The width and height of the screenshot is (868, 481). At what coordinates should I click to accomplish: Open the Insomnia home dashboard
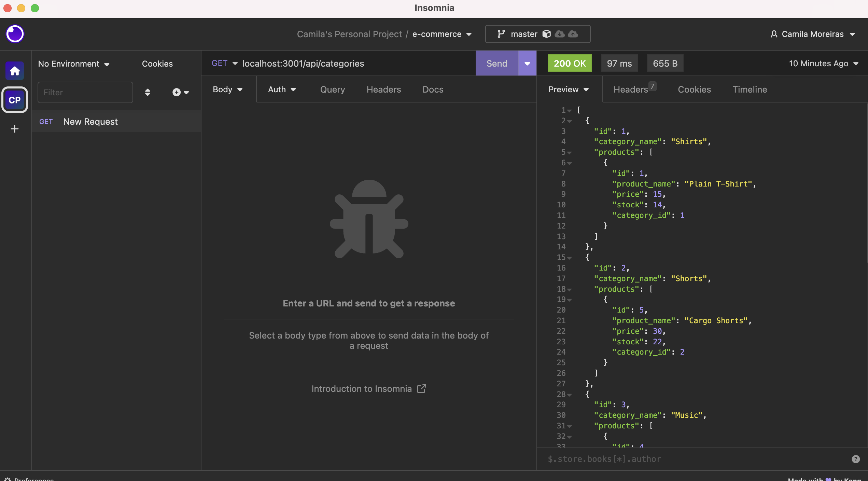14,71
